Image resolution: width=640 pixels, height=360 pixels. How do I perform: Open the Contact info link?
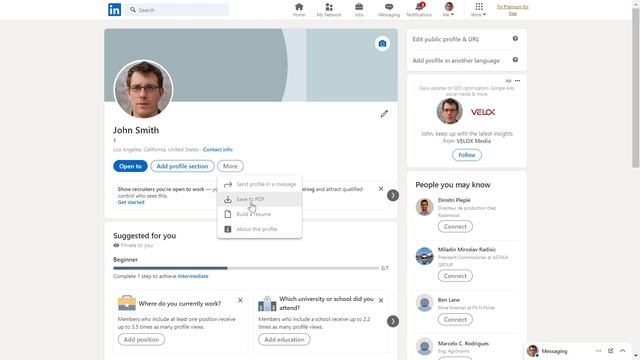coord(218,149)
